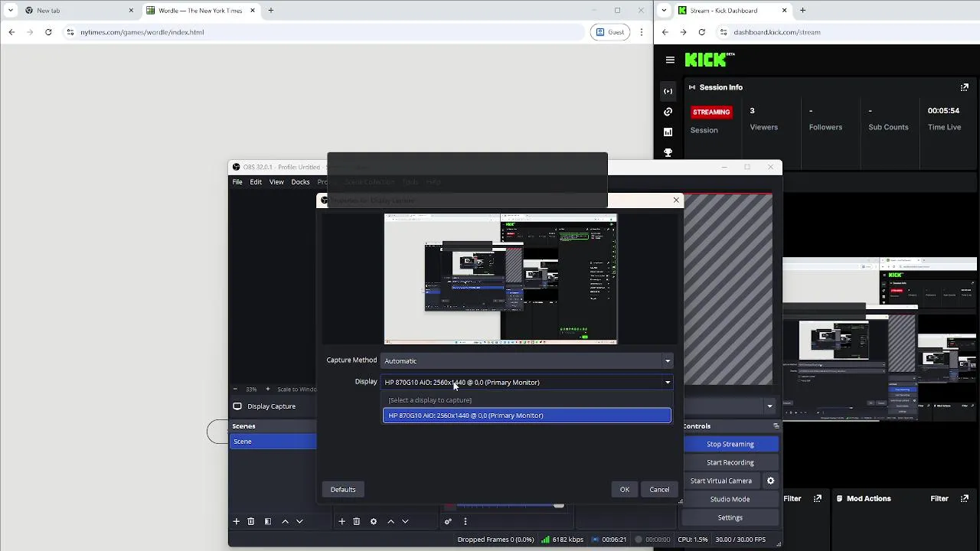This screenshot has width=980, height=551.
Task: Open Kick sidebar link icon
Action: tap(668, 112)
